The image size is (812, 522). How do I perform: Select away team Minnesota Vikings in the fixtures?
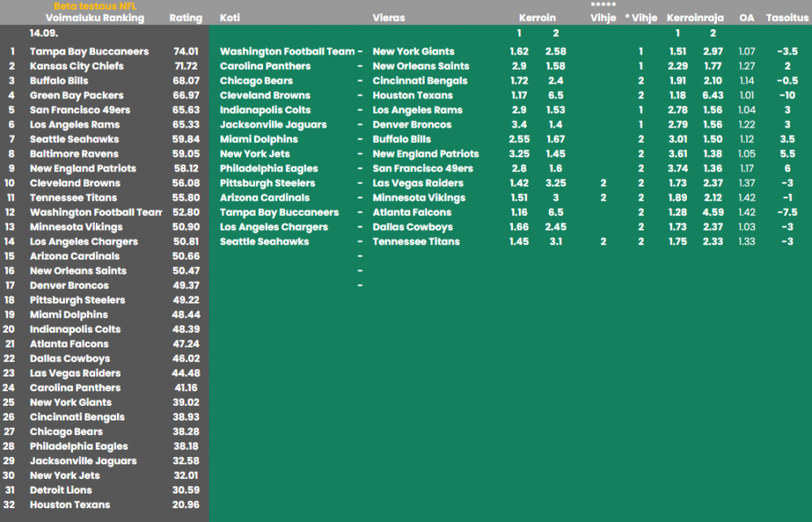click(419, 198)
